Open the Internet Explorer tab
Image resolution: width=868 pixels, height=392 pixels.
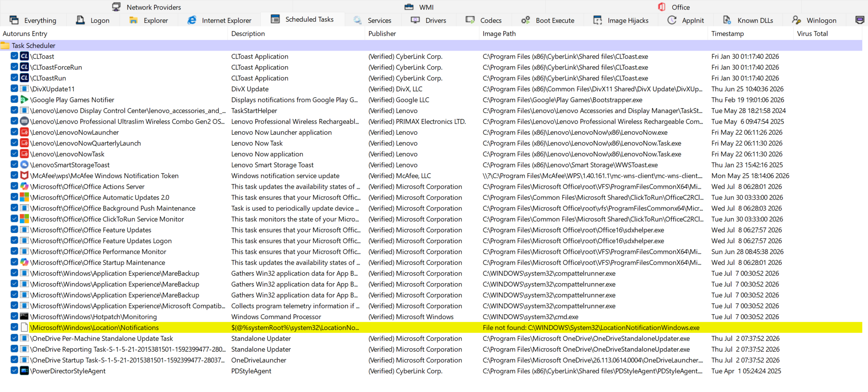point(219,20)
